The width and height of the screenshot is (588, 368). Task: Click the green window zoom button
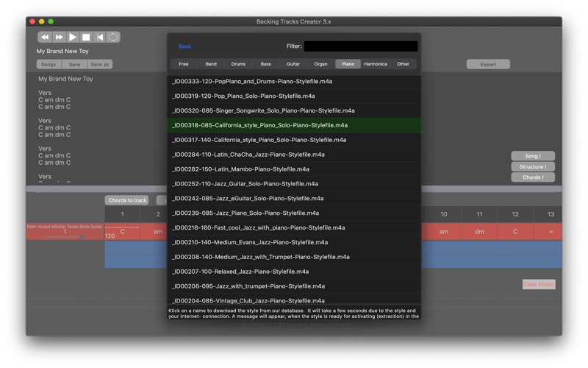(51, 21)
